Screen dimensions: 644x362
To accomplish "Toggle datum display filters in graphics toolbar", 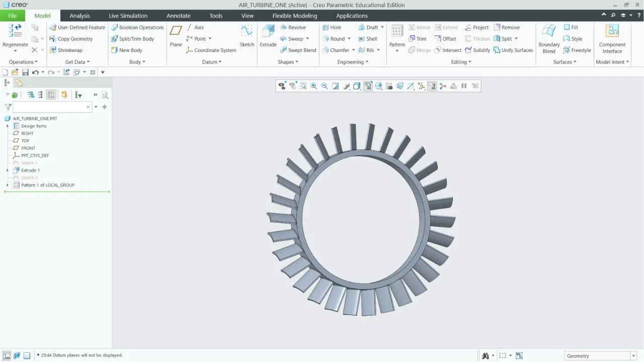I will tap(422, 86).
